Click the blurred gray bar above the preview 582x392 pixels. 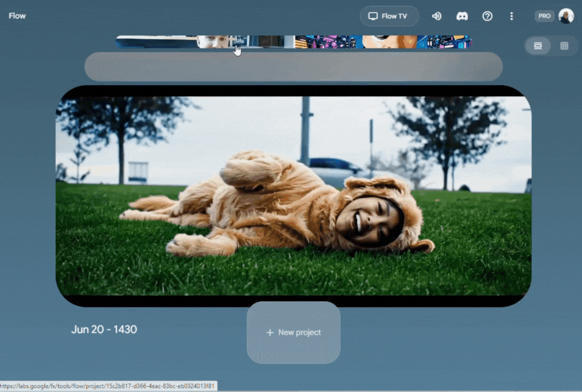[x=294, y=67]
